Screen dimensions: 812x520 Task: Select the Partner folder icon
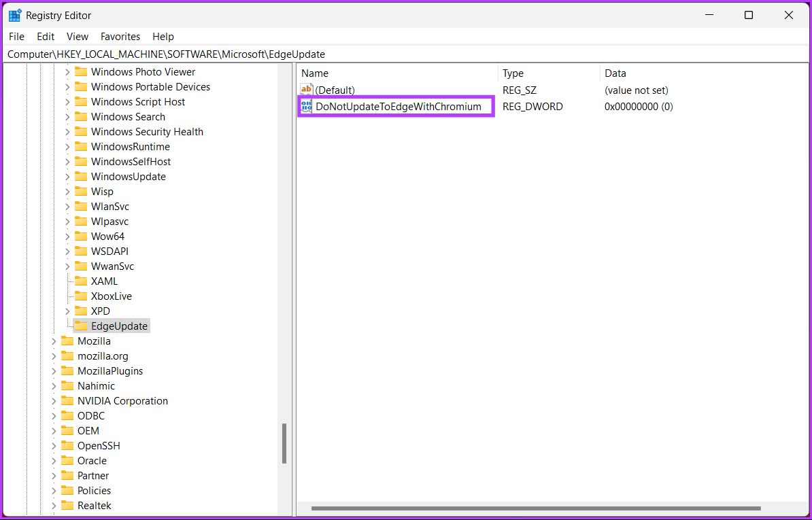67,476
